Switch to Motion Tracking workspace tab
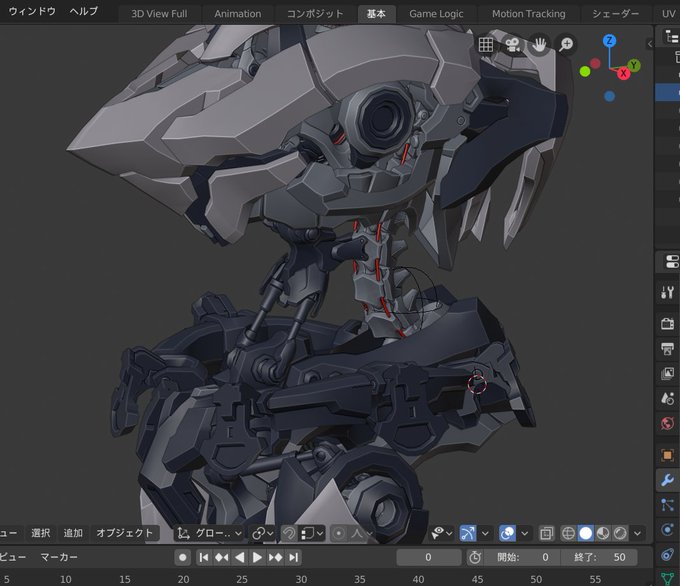Screen dimensions: 680x586 [x=529, y=14]
